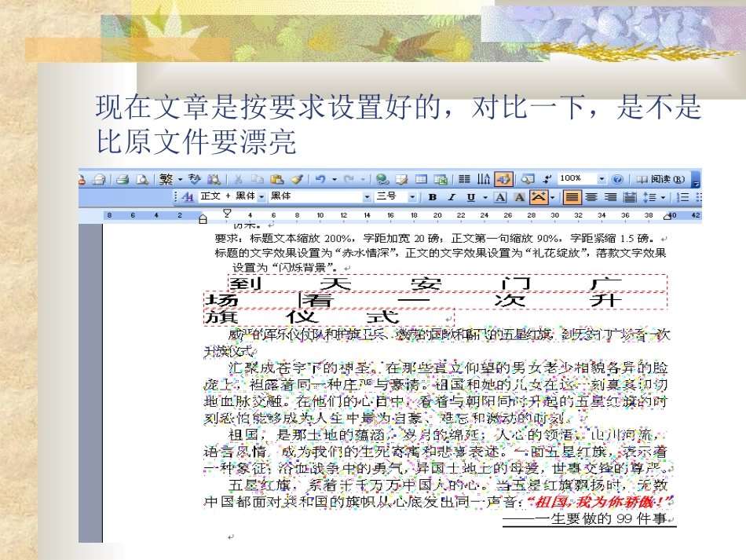Toggle Italic formatting
Image resolution: width=746 pixels, height=560 pixels.
452,197
